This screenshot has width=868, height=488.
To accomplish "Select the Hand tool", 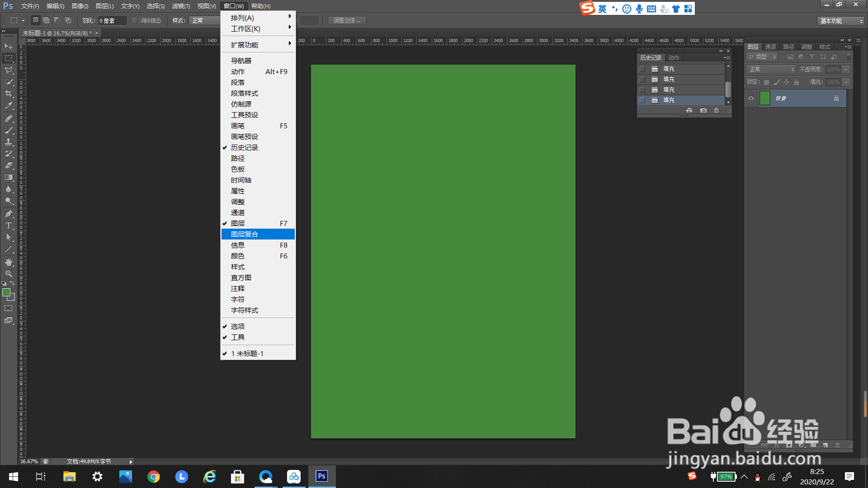I will coord(9,262).
